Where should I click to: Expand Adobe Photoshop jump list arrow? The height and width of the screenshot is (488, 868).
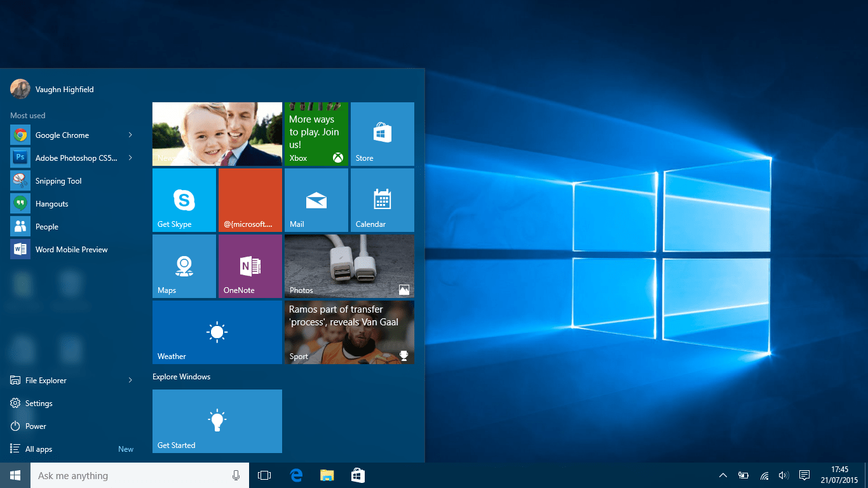[130, 158]
